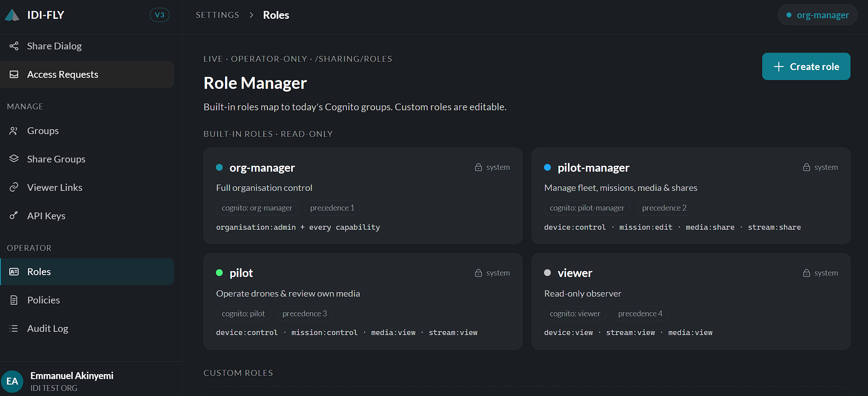This screenshot has width=868, height=396.
Task: Click the org-manager badge in header
Action: click(x=818, y=15)
